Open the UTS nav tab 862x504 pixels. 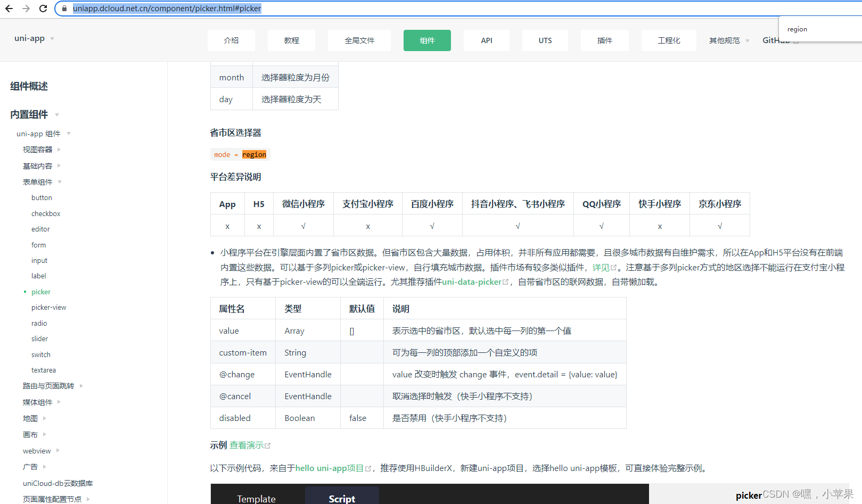coord(545,40)
